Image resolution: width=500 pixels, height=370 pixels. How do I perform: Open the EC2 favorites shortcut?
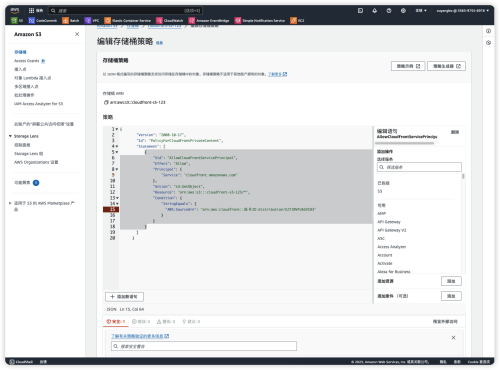297,21
